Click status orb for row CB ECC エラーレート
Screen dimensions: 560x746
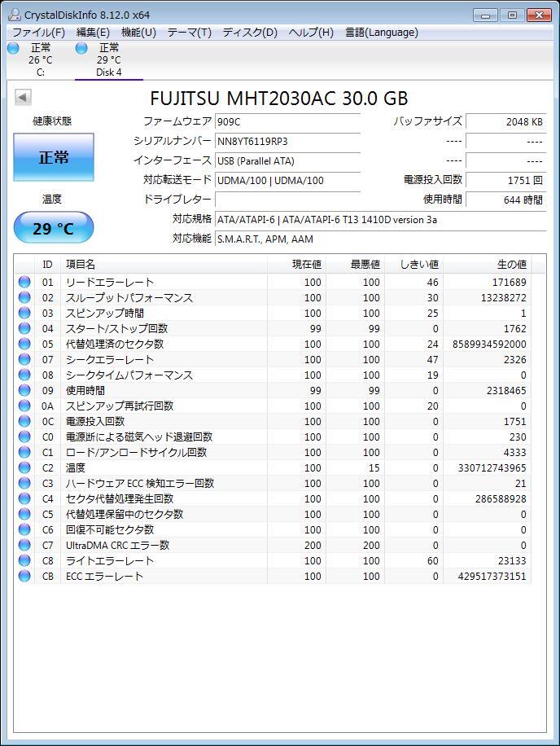pos(24,576)
